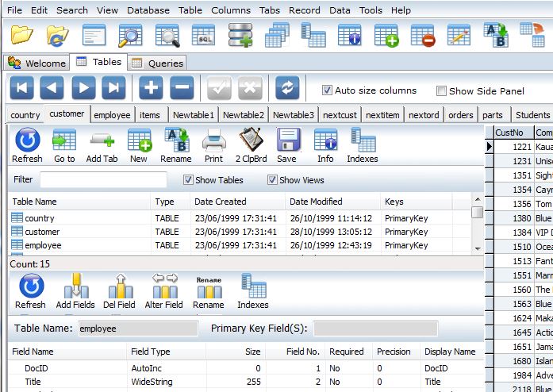Click the edit table icon with pencil

(x=459, y=35)
